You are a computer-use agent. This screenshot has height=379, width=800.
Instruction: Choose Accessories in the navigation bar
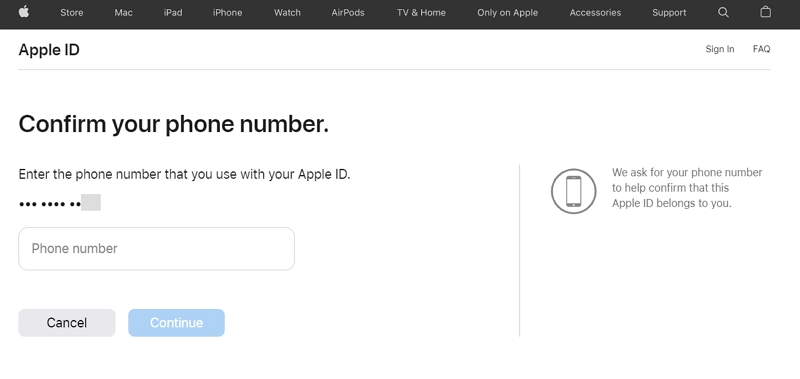(x=595, y=13)
